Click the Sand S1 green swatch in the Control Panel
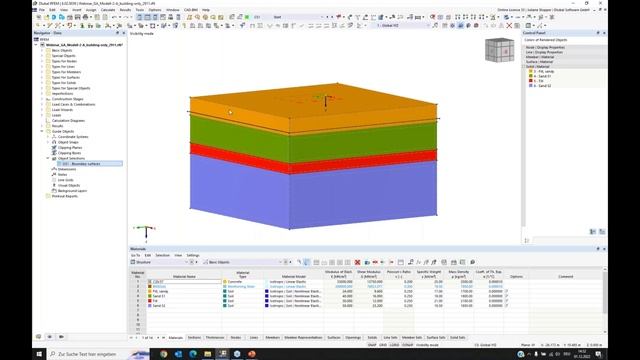The image size is (640, 360). click(531, 76)
